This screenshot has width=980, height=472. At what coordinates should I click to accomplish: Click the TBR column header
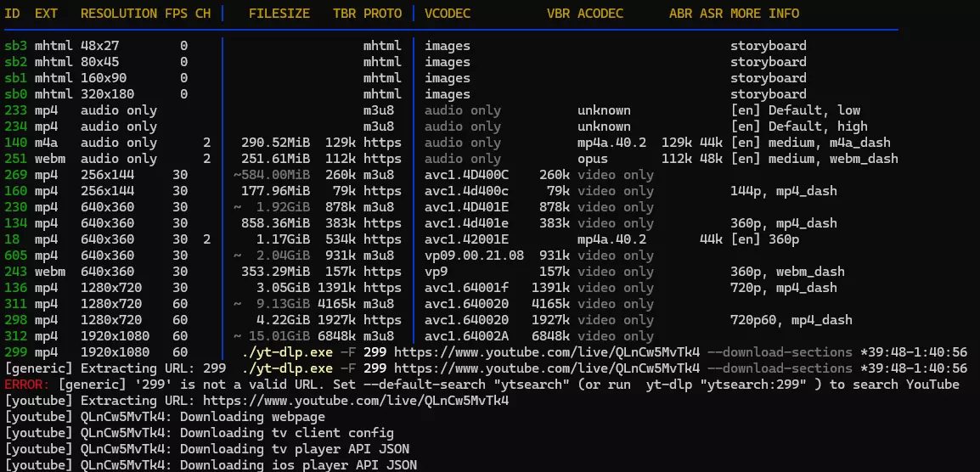click(x=345, y=13)
